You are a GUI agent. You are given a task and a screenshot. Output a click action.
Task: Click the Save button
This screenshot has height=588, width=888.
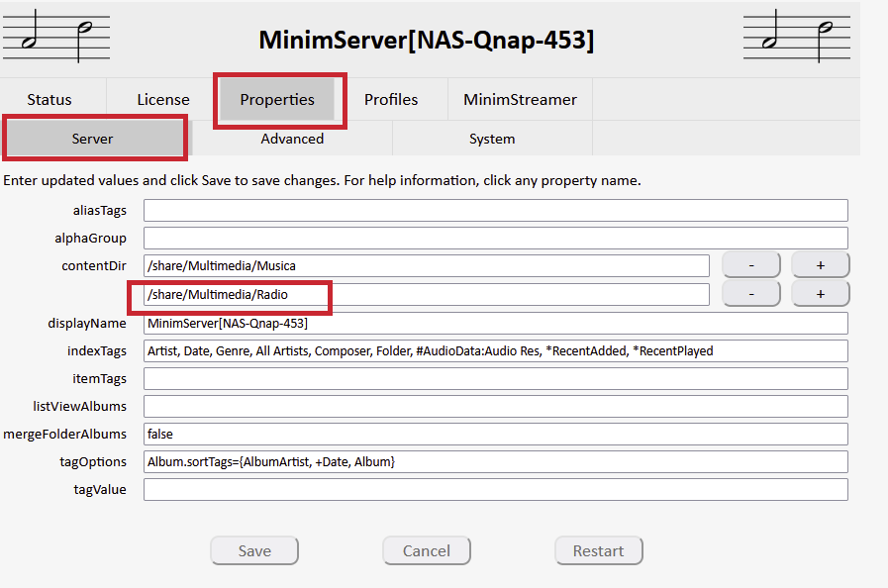(x=254, y=550)
